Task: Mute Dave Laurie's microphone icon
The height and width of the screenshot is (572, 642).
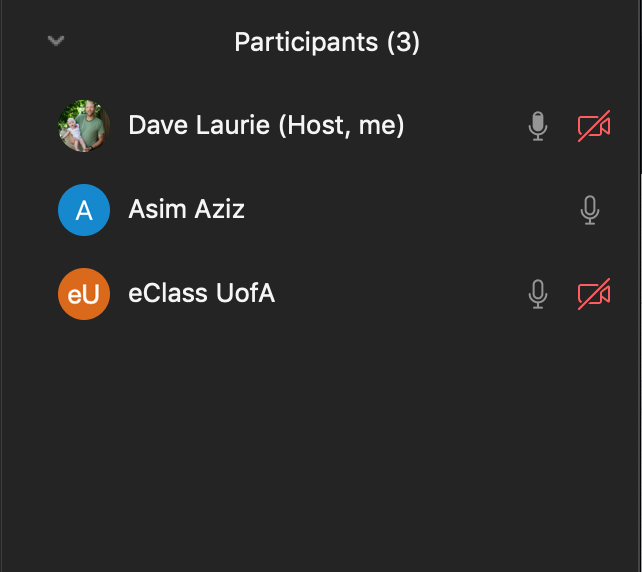Action: (538, 126)
